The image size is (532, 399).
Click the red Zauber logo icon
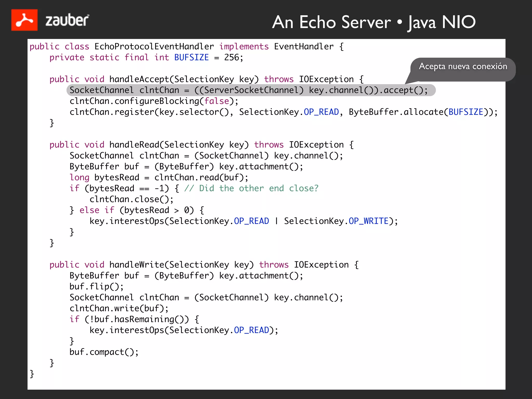point(24,20)
